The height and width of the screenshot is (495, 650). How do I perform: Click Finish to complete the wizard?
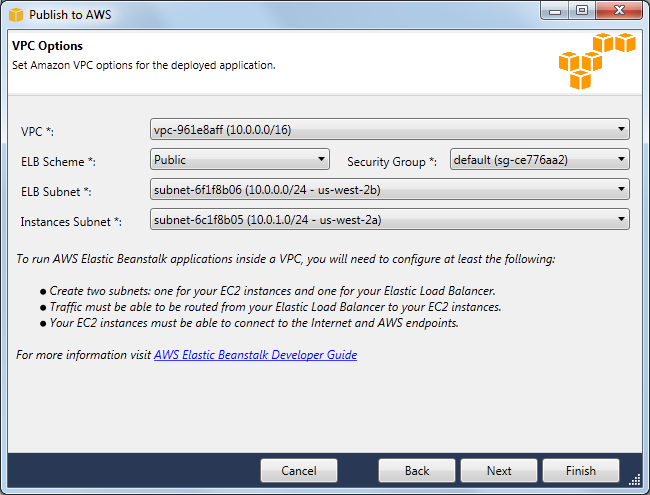coord(580,471)
